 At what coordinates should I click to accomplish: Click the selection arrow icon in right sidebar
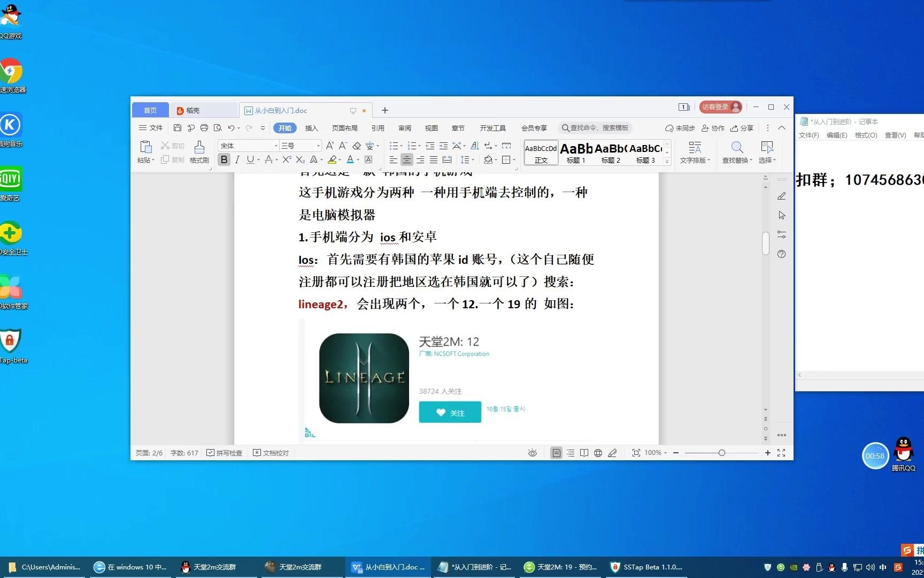coord(782,215)
